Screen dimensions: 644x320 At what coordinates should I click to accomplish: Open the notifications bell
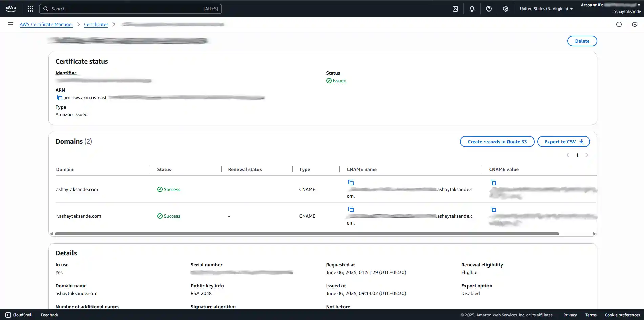click(x=472, y=9)
